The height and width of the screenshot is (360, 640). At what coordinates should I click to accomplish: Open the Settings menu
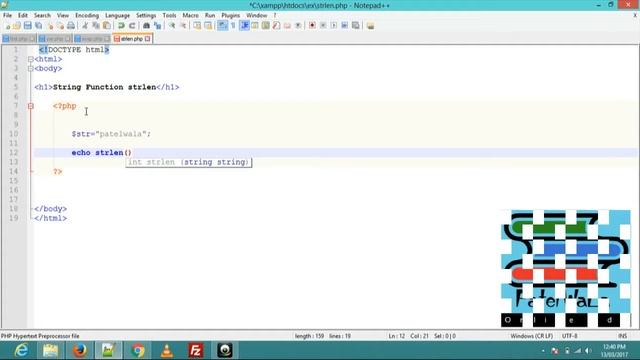146,15
